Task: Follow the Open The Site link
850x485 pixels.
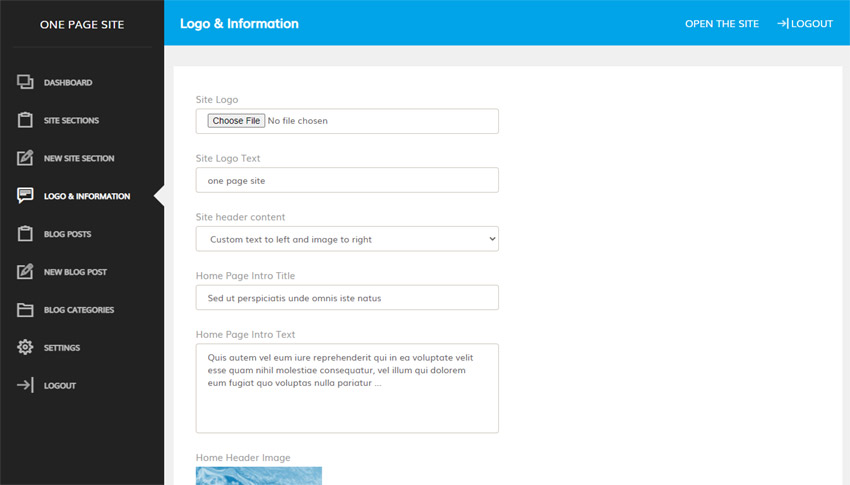Action: pyautogui.click(x=721, y=24)
